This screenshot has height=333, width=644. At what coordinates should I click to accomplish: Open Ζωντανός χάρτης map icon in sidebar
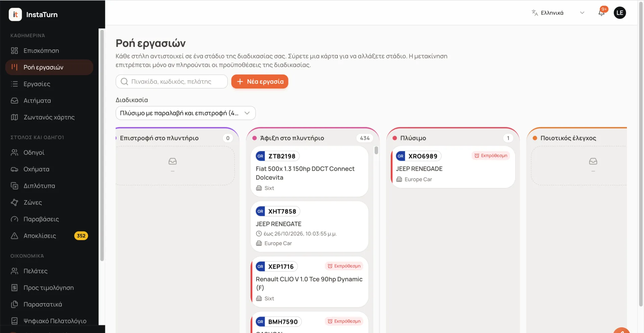point(14,117)
